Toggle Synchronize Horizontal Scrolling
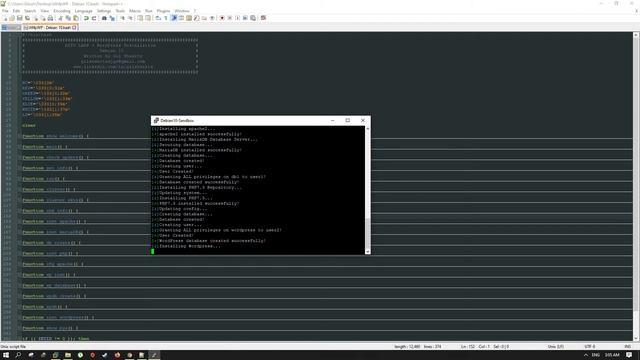The image size is (640, 360). click(x=148, y=18)
